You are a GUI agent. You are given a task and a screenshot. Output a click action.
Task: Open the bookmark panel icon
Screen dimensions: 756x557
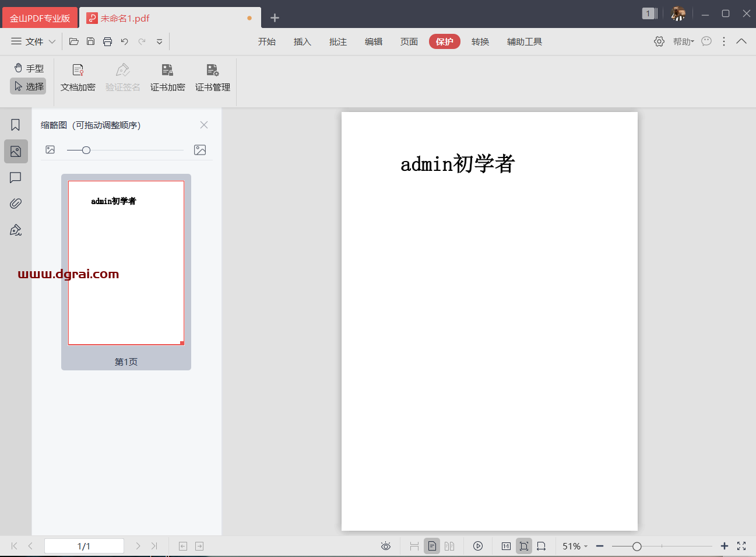click(16, 125)
